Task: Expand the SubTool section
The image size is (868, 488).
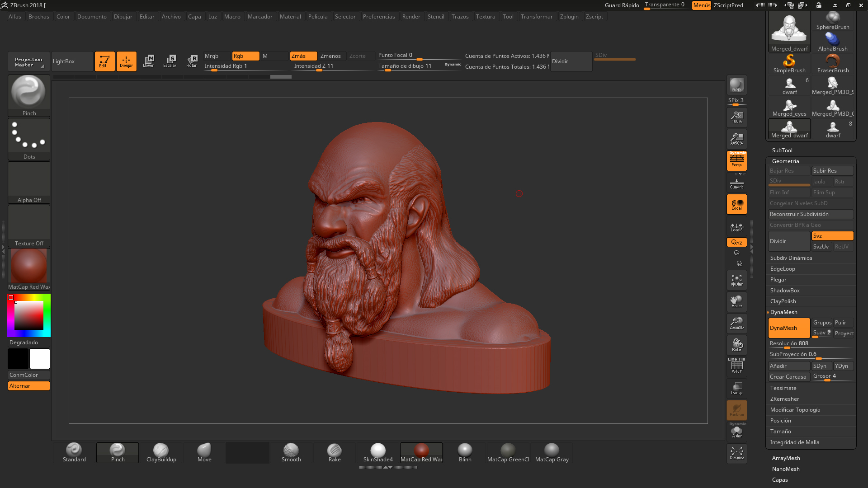Action: (782, 150)
